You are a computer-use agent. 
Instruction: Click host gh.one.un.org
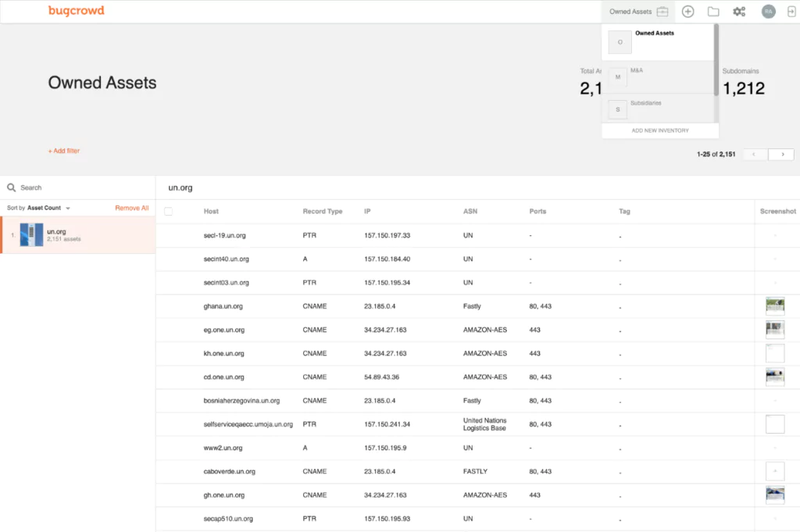pyautogui.click(x=223, y=495)
